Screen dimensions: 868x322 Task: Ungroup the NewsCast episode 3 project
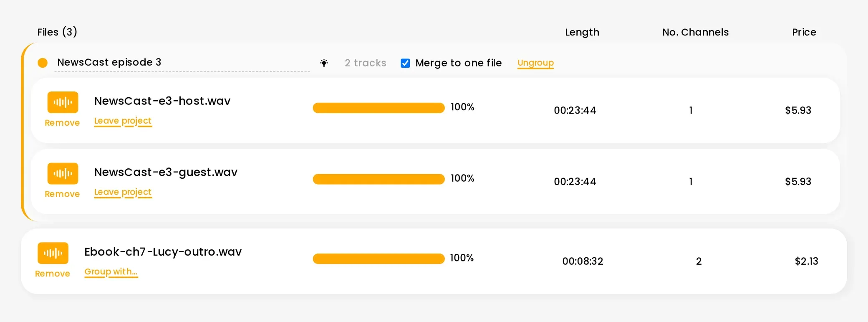tap(535, 63)
